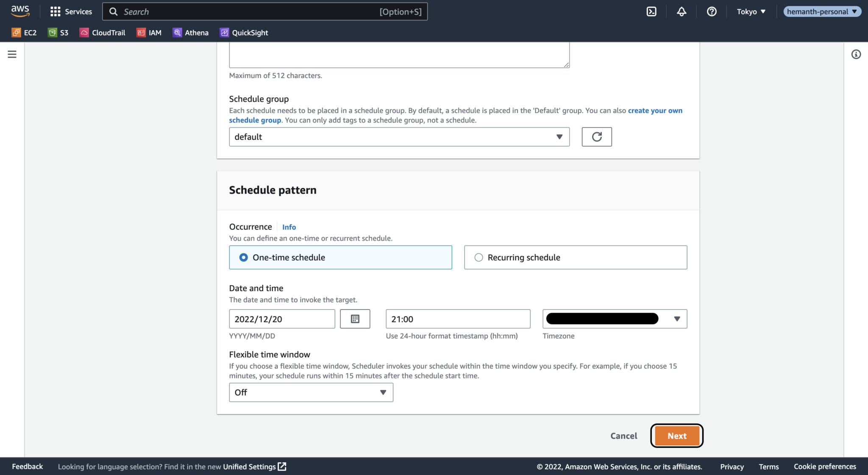Launch CloudShell from the top bar
The image size is (868, 475).
coord(651,11)
